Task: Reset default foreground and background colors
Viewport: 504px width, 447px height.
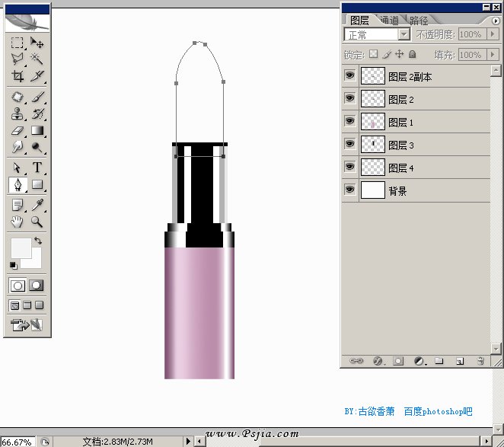Action: pyautogui.click(x=13, y=265)
